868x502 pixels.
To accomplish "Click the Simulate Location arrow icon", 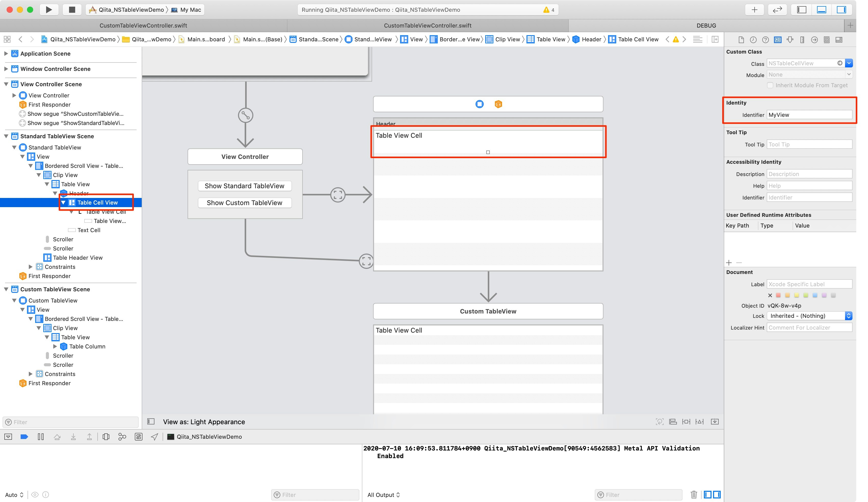I will (x=155, y=437).
